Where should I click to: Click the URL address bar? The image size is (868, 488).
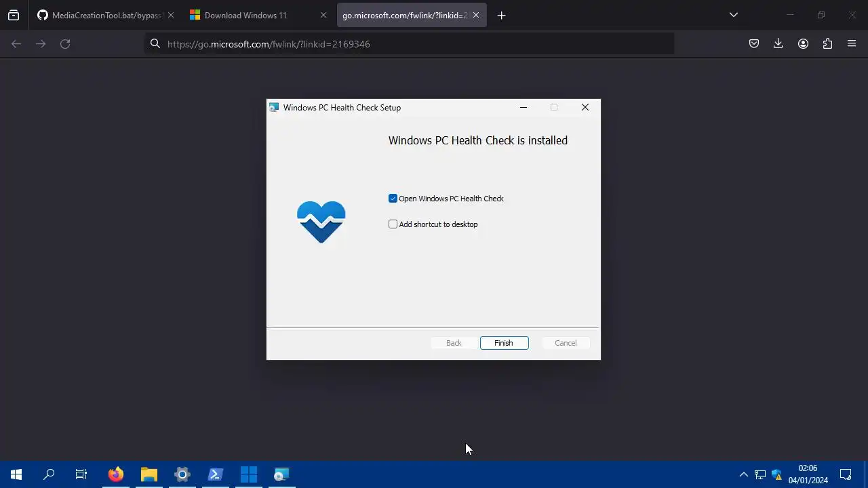coord(409,44)
